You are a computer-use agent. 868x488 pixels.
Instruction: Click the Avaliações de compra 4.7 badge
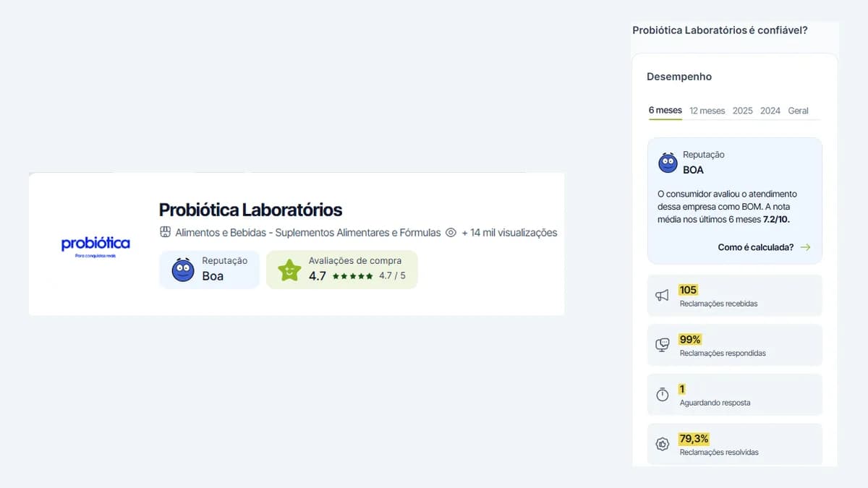(341, 270)
